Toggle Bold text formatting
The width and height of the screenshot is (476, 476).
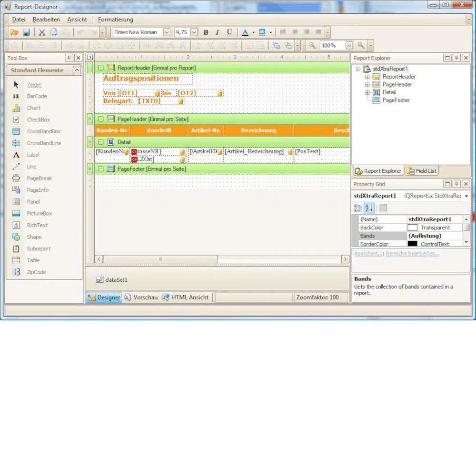(206, 32)
